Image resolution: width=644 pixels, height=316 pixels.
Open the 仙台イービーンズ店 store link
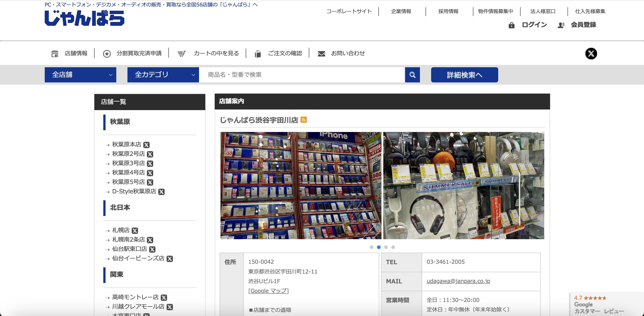tap(138, 259)
